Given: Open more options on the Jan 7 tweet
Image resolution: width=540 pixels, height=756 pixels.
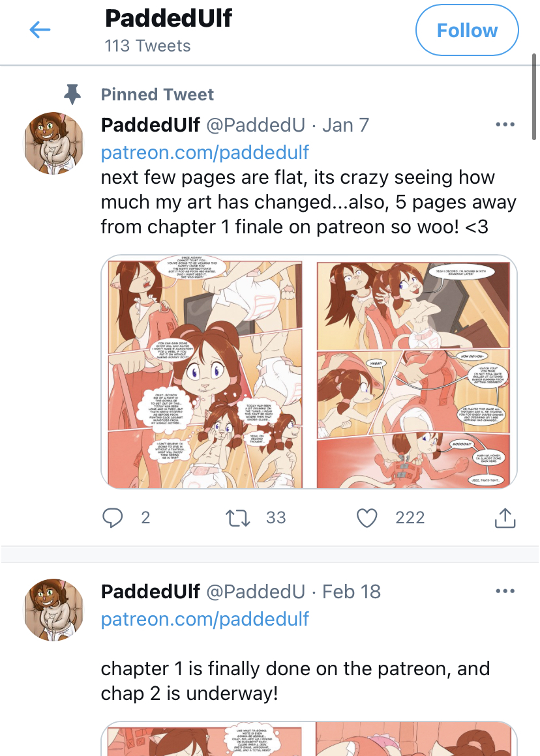Looking at the screenshot, I should pyautogui.click(x=505, y=124).
